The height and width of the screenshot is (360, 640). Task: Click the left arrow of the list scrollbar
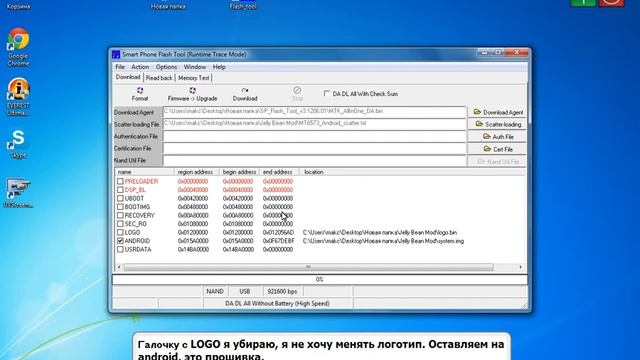tap(119, 267)
